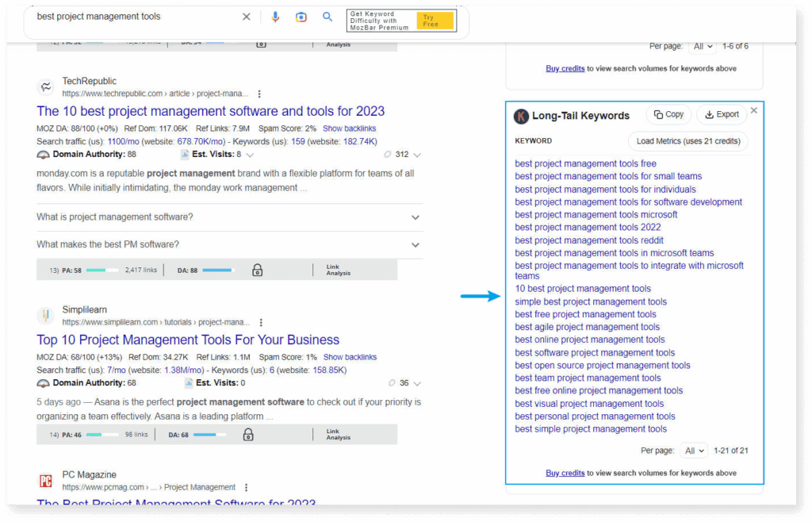Clear the search query with the X icon

point(246,16)
